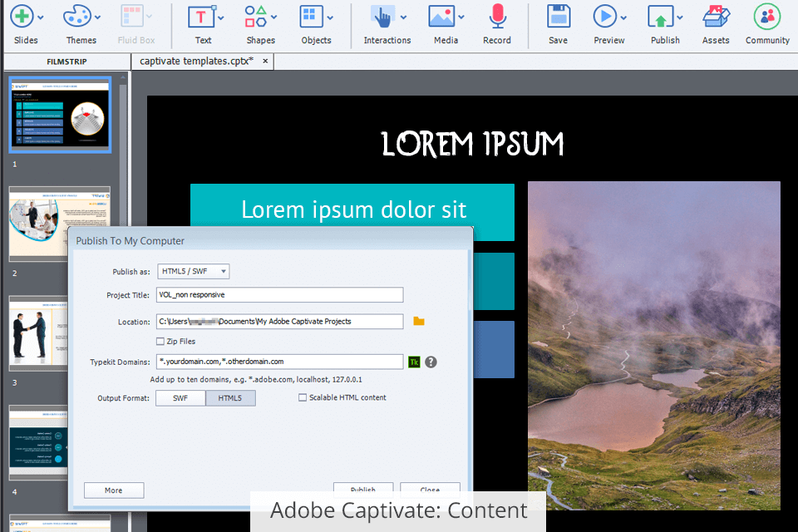Select slide 3 thumbnail in filmstrip

[38, 333]
